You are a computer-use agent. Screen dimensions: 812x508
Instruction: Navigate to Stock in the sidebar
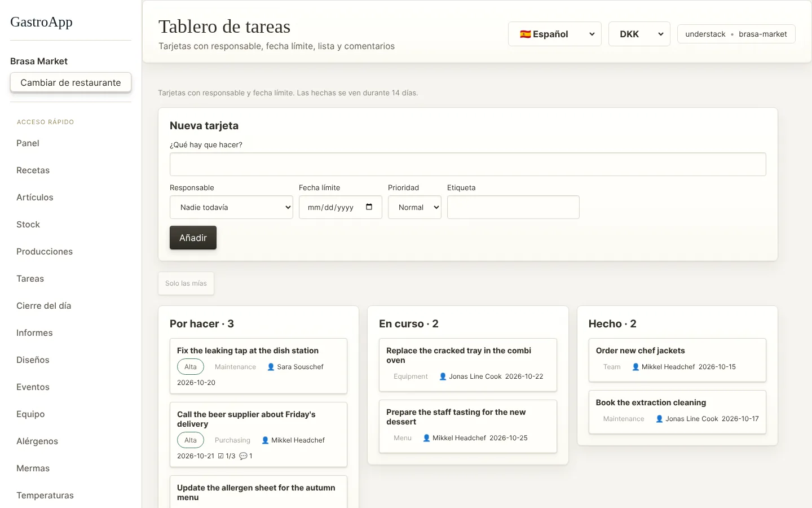(28, 225)
